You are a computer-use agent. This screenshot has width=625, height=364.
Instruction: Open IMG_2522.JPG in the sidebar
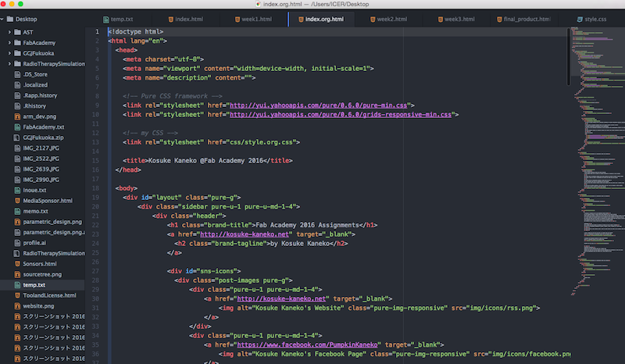point(41,159)
